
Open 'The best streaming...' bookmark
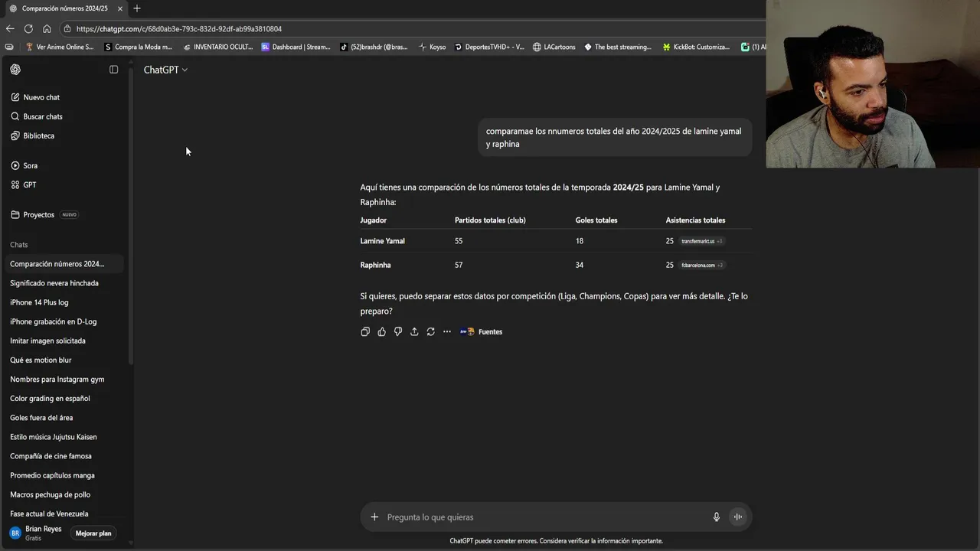618,47
